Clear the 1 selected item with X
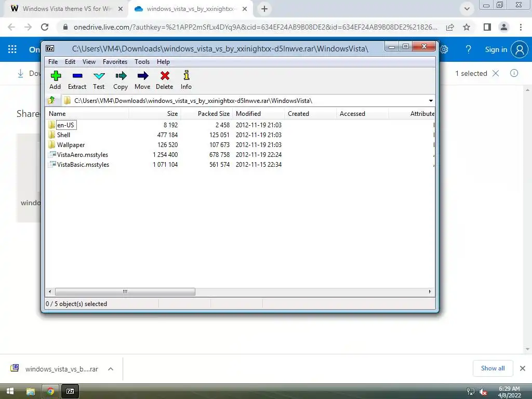Viewport: 532px width, 399px height. pos(496,73)
